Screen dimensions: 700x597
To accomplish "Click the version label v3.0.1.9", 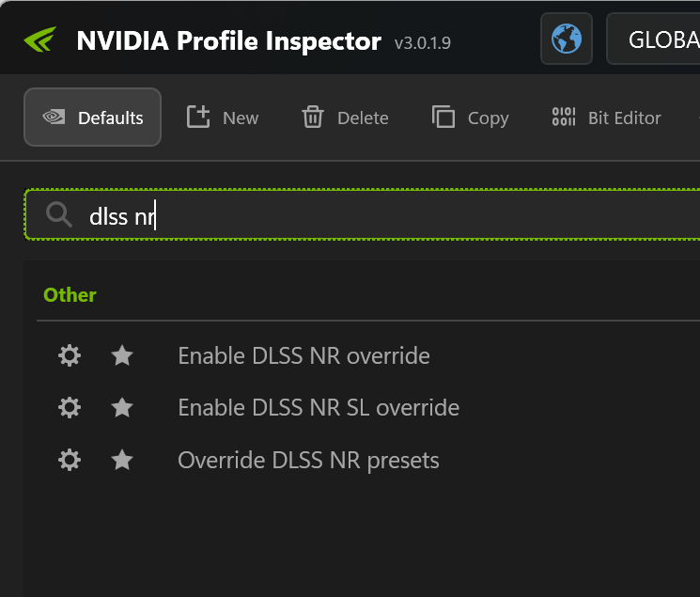I will tap(422, 43).
